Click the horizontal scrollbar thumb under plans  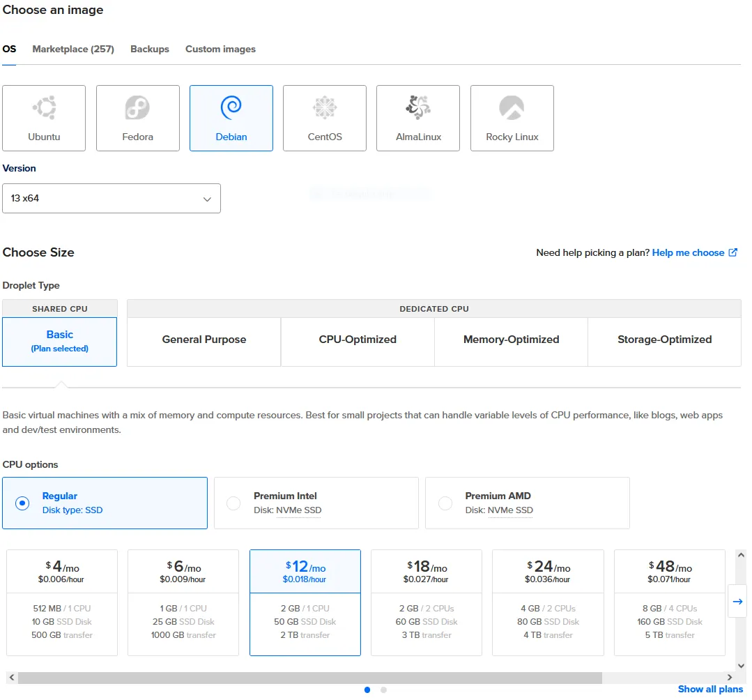point(310,678)
